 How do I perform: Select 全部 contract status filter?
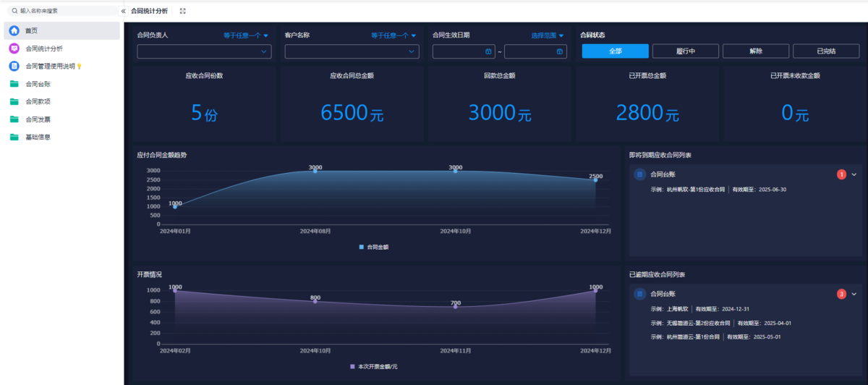point(615,51)
